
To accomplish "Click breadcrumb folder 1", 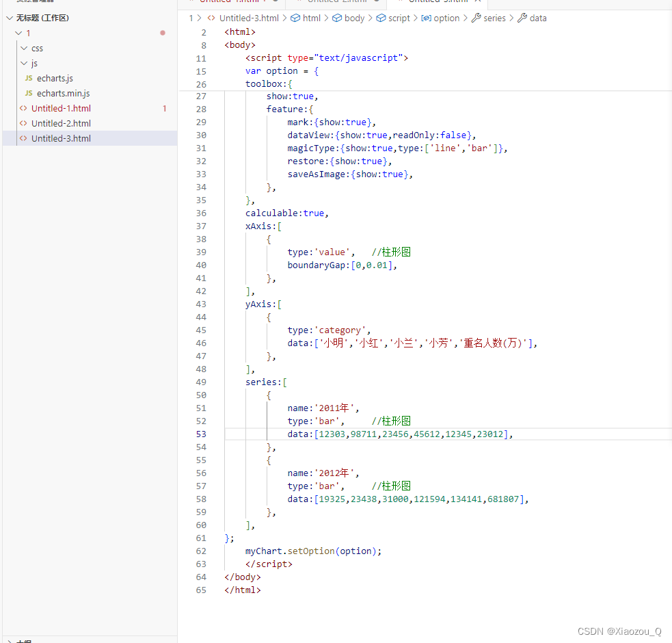I will tap(191, 18).
